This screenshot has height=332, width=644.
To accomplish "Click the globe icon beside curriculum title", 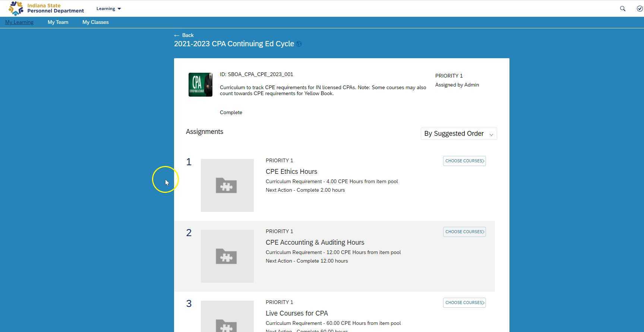I will 299,44.
